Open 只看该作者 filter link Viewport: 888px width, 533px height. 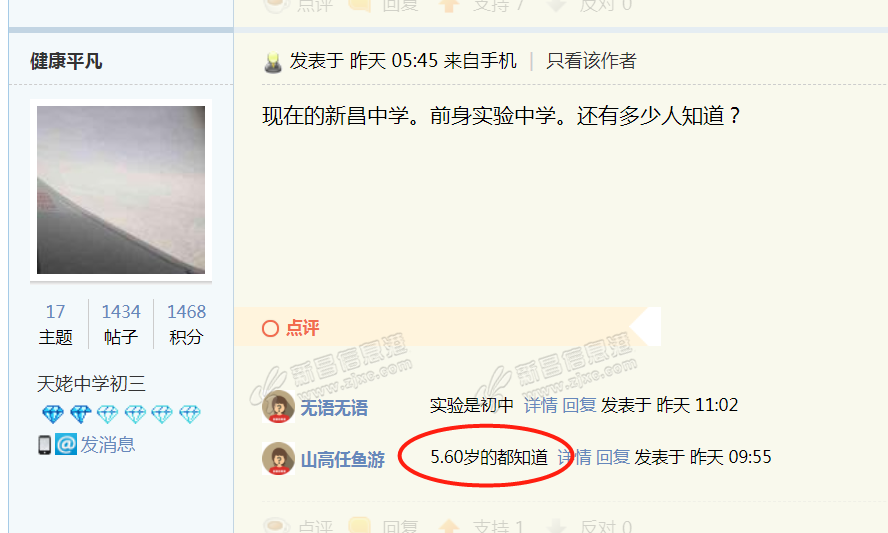(591, 61)
